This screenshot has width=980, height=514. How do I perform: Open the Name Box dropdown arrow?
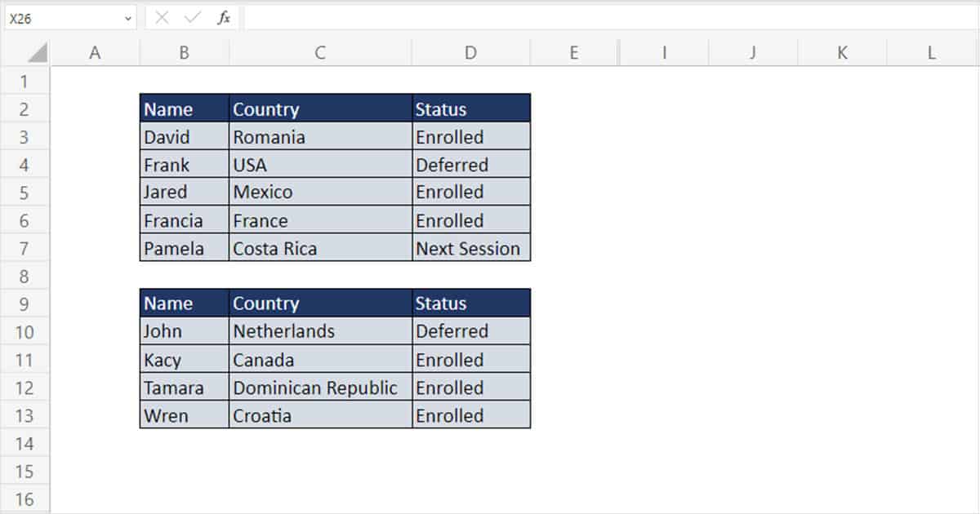tap(127, 18)
